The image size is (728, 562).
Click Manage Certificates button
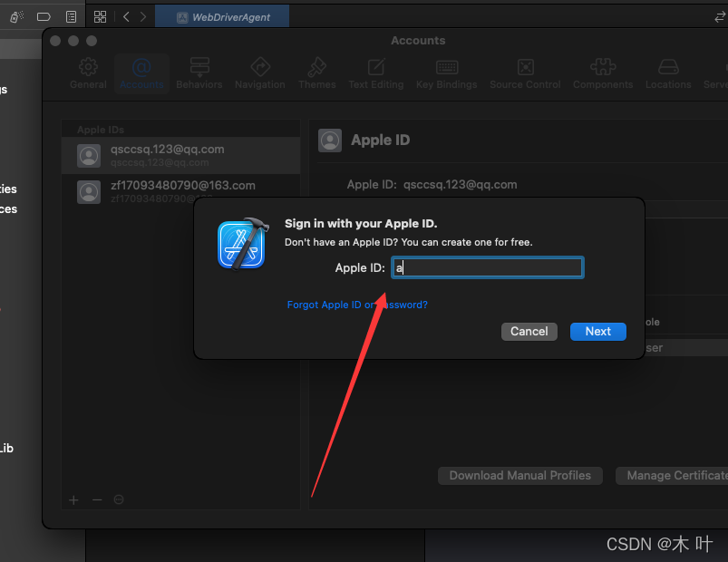(x=672, y=476)
